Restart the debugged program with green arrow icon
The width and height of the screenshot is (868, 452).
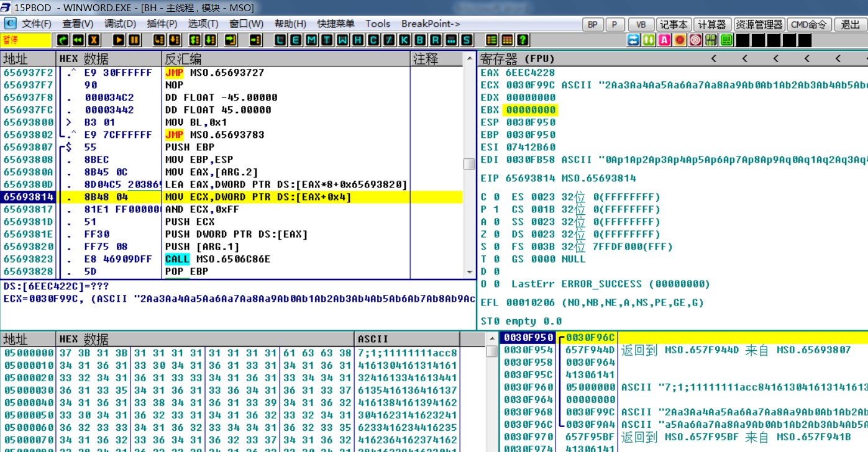pos(63,40)
